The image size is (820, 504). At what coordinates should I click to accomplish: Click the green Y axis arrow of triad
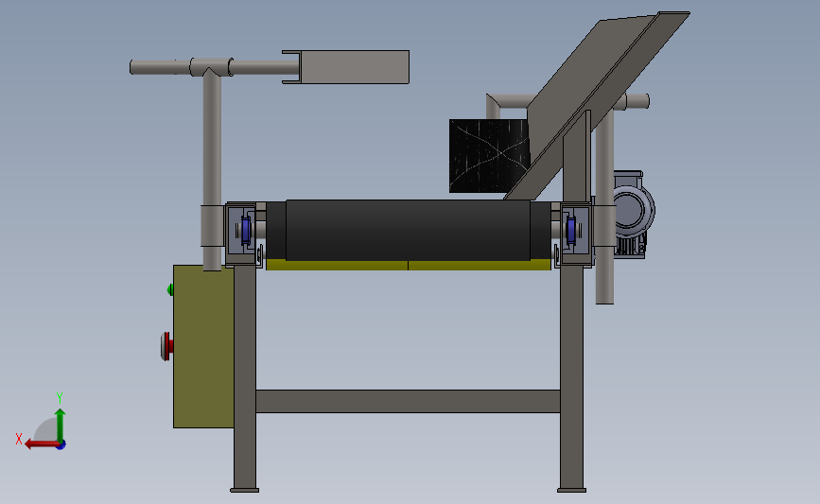(x=61, y=426)
